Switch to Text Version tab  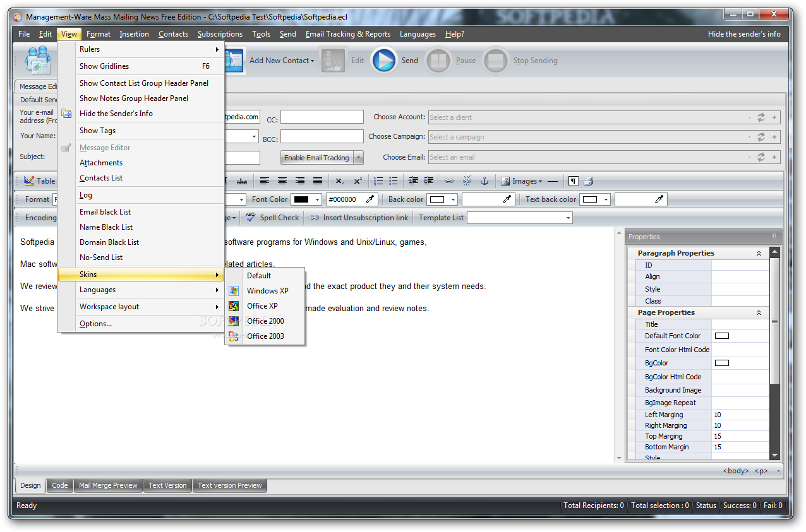coord(167,485)
